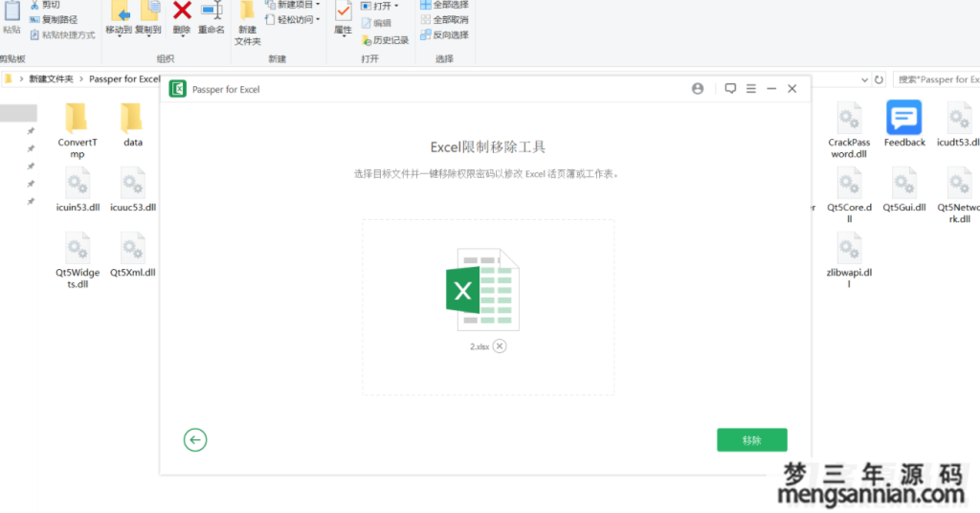Select the Qt5Network.dll file
980x513 pixels.
pos(959,195)
